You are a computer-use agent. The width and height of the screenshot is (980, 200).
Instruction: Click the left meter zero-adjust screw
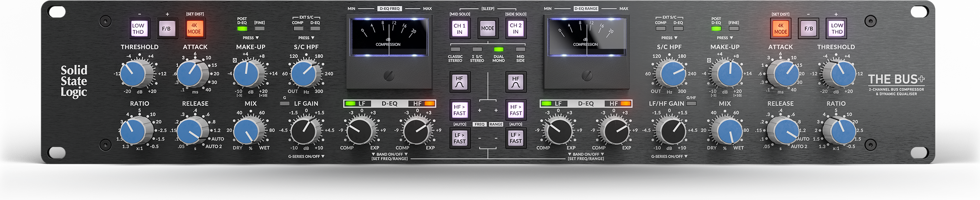click(x=388, y=76)
